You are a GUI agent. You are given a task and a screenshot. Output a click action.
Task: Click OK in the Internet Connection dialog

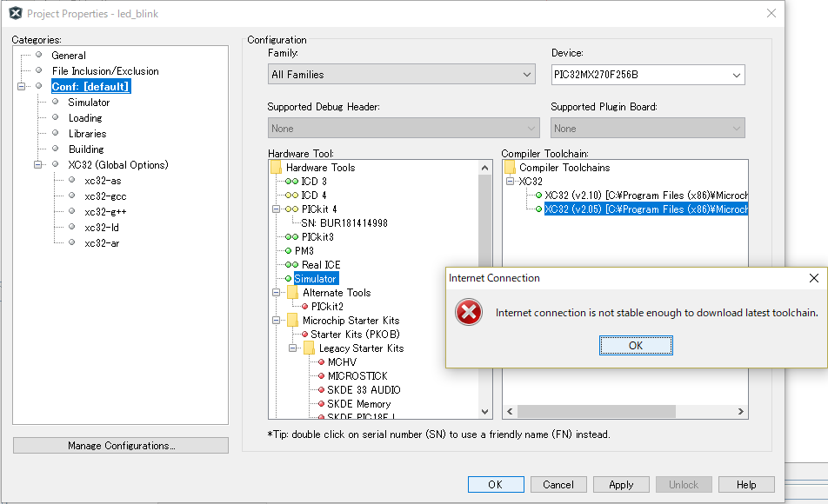(635, 345)
